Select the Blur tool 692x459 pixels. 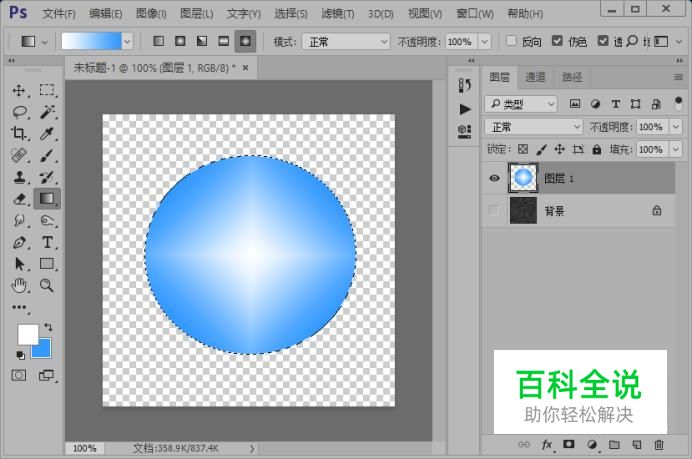[19, 220]
